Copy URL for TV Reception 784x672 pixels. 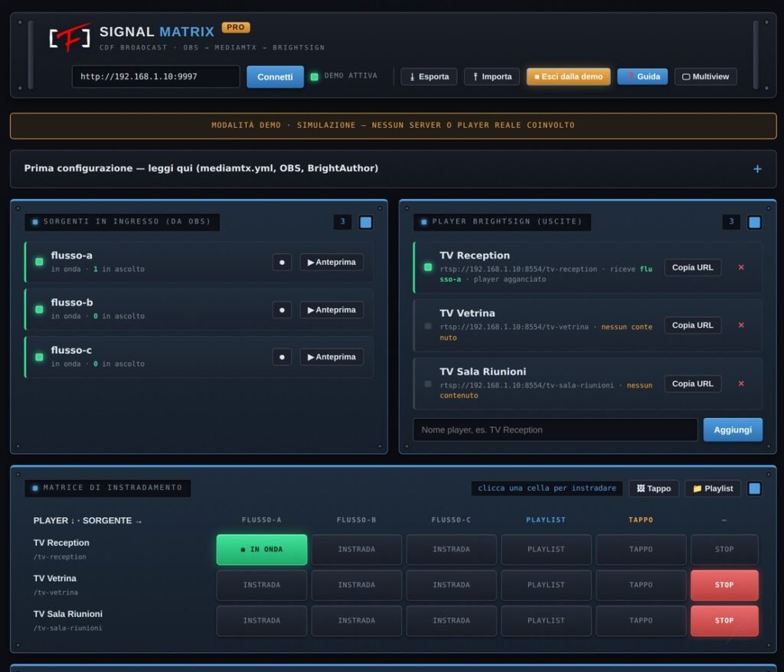(x=692, y=268)
